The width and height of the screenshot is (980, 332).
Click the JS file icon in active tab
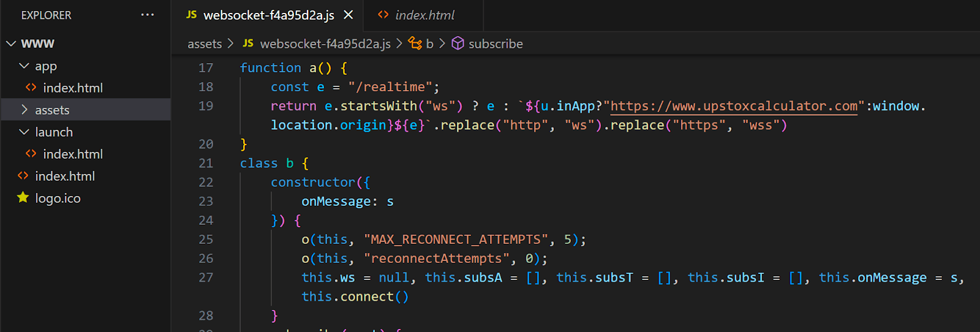192,15
